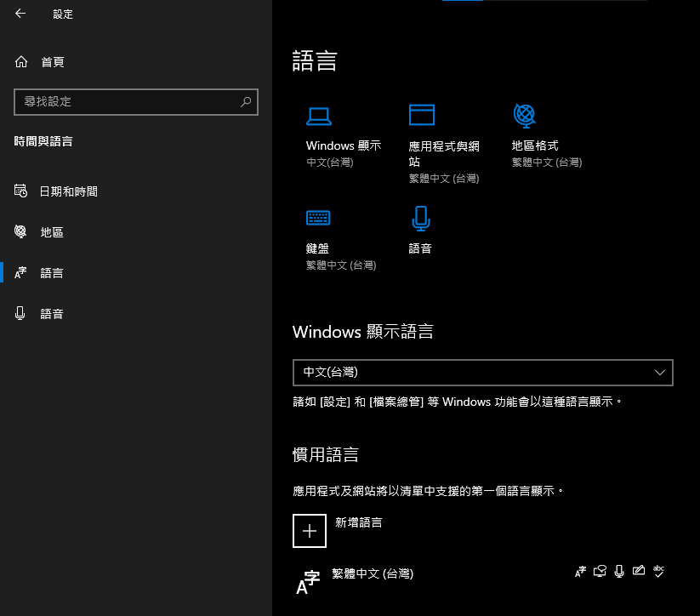Click the display language feature icon

pos(580,571)
